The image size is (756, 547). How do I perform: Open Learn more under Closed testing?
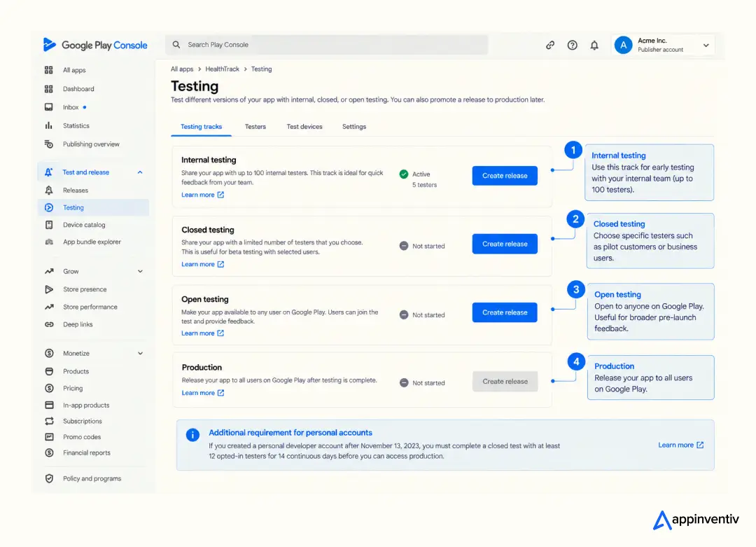click(x=202, y=264)
